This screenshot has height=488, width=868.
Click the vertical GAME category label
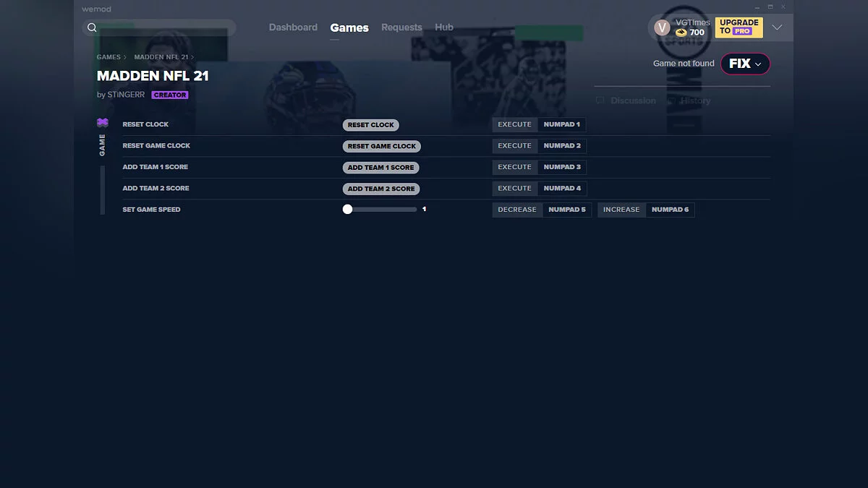pyautogui.click(x=102, y=145)
